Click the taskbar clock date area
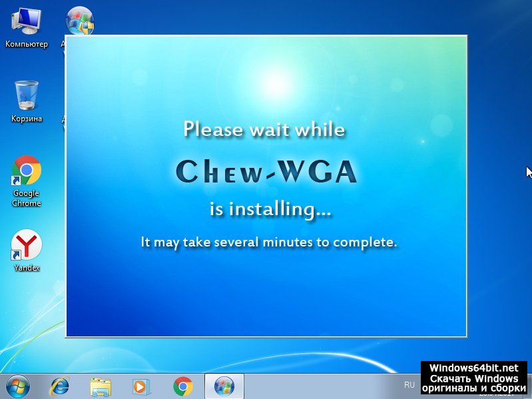The width and height of the screenshot is (532, 399). pyautogui.click(x=495, y=393)
